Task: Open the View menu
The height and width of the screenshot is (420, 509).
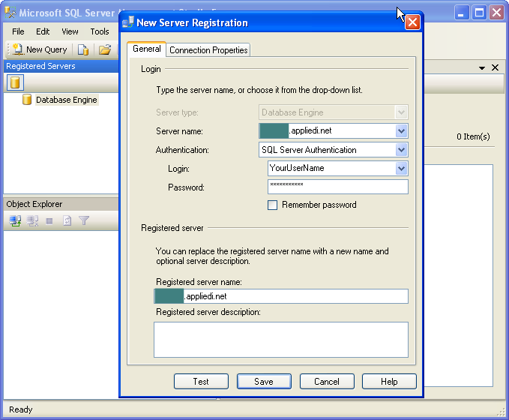Action: (x=70, y=31)
